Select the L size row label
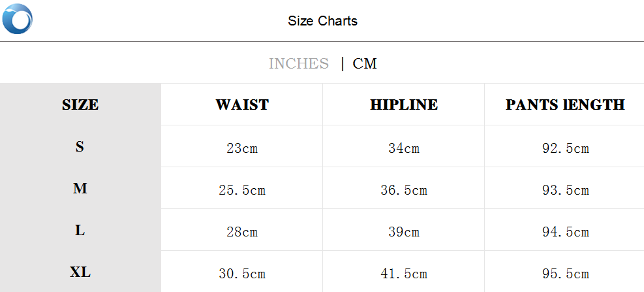This screenshot has height=292, width=644. [x=80, y=231]
